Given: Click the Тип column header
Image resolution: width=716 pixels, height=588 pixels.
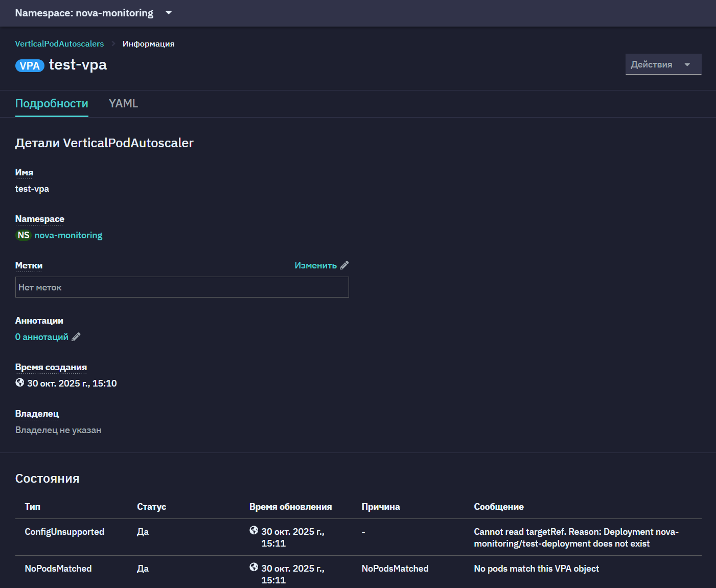Looking at the screenshot, I should 33,507.
